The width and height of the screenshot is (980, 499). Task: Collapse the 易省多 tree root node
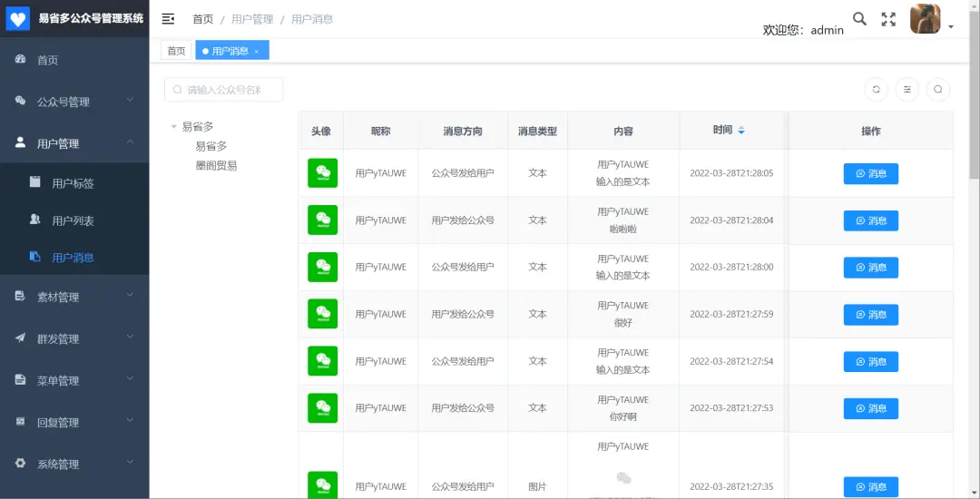174,127
